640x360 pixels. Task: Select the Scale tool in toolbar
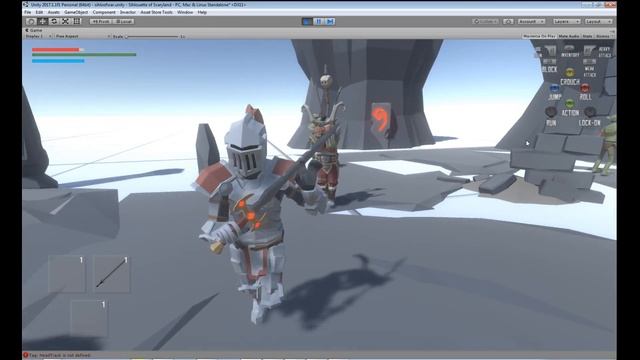tap(65, 21)
